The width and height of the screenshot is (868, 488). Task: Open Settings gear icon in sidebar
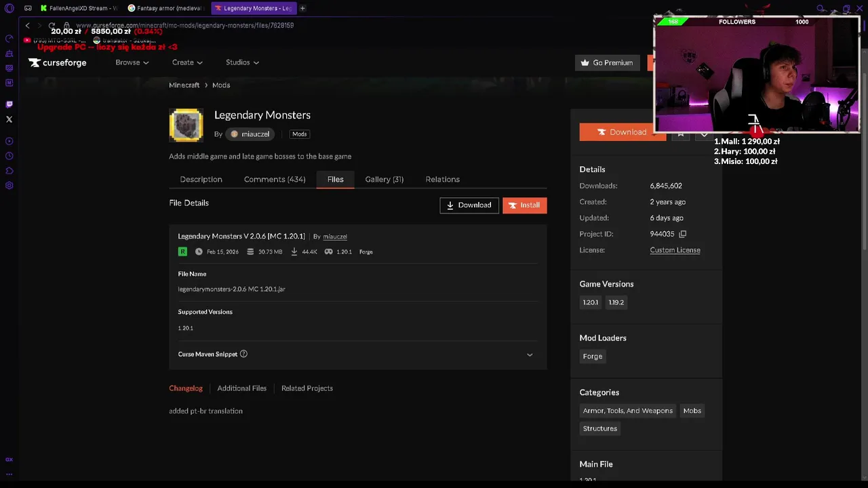9,186
